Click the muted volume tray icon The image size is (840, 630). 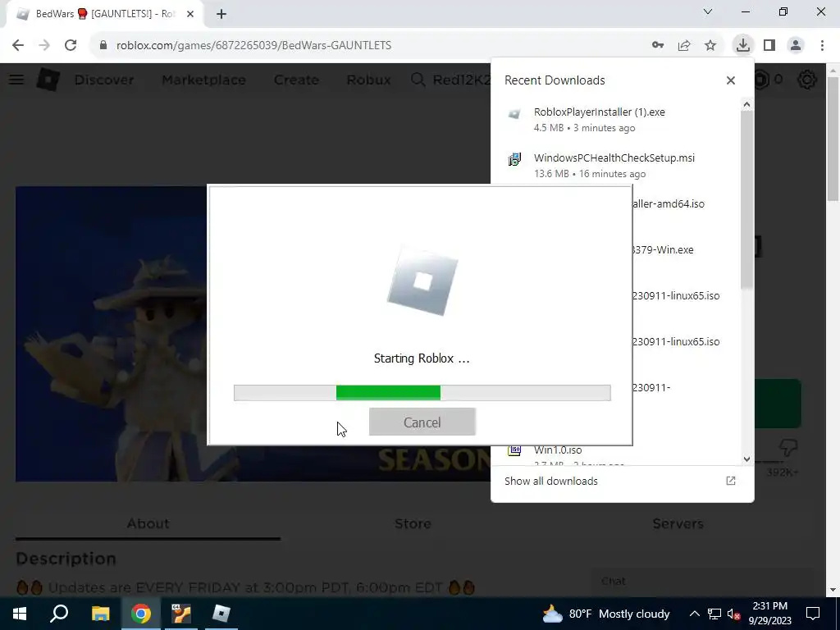734,614
